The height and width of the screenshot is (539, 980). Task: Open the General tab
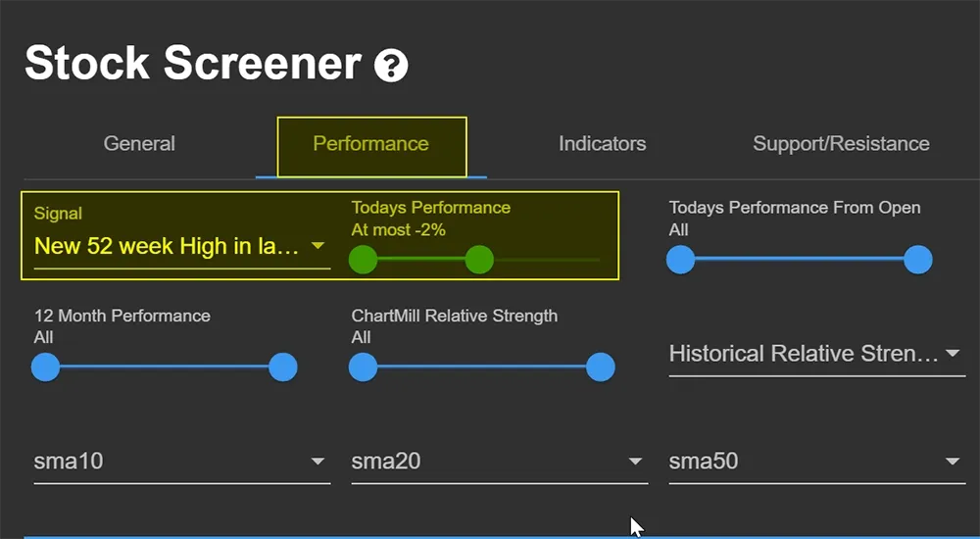click(x=139, y=144)
